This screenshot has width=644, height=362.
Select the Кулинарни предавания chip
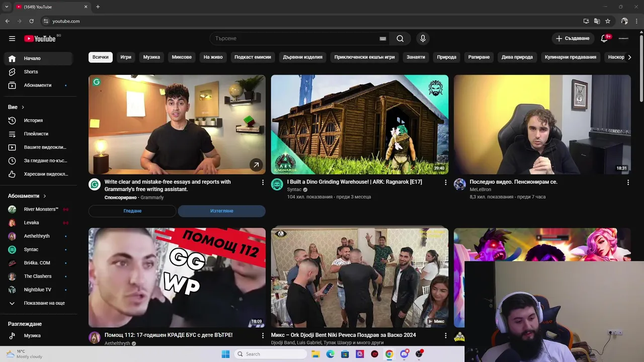point(571,57)
